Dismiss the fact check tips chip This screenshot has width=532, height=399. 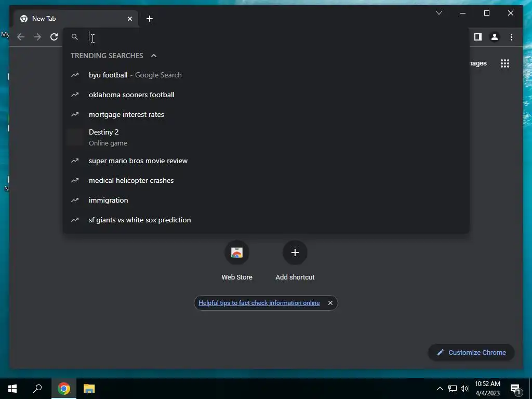(330, 303)
